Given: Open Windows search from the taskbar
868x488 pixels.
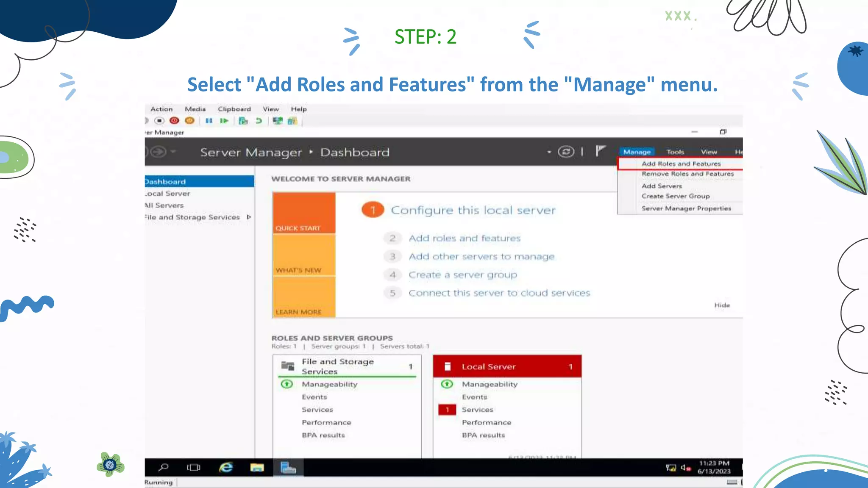Looking at the screenshot, I should click(163, 467).
